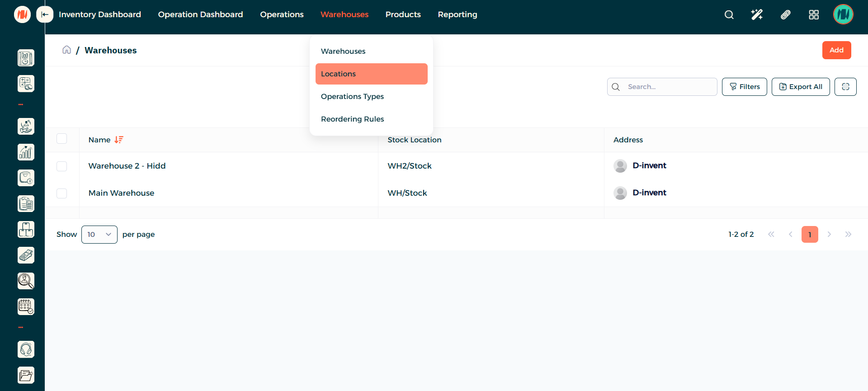
Task: Check the Main Warehouse row checkbox
Action: pos(62,193)
